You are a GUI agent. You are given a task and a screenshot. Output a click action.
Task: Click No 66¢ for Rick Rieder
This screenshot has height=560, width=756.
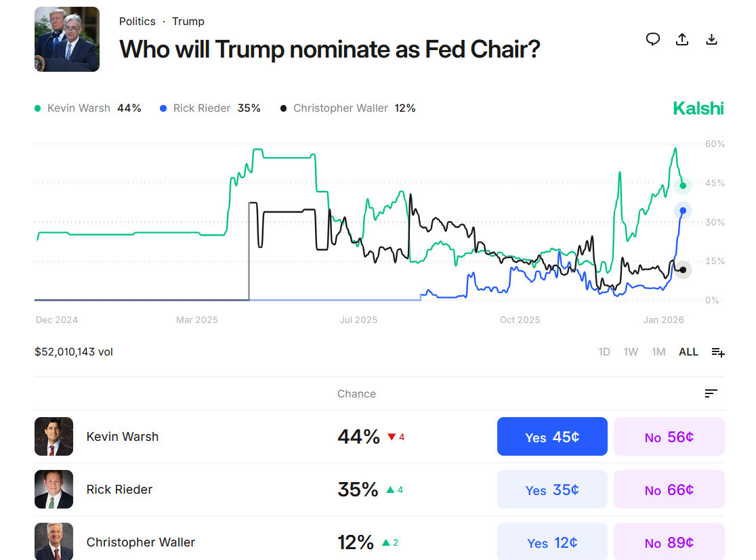[669, 489]
